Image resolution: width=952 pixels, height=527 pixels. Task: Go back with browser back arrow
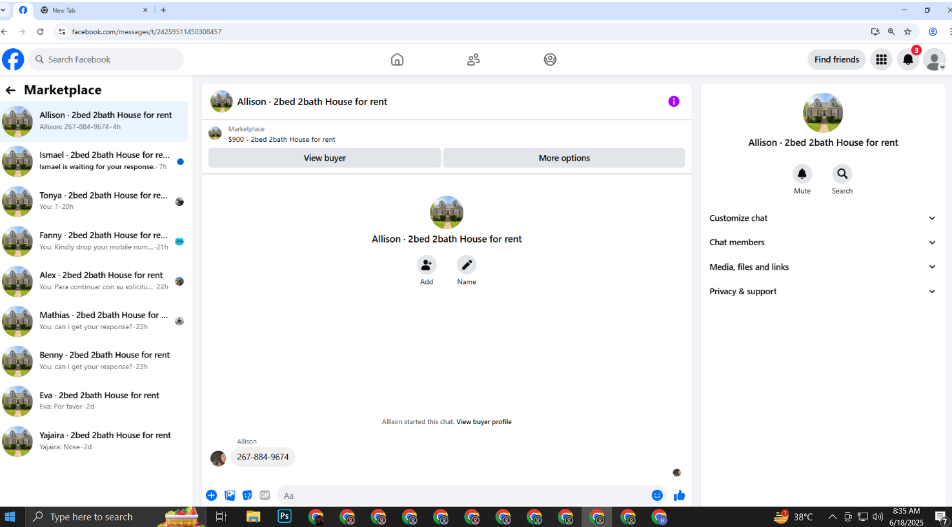click(x=5, y=32)
